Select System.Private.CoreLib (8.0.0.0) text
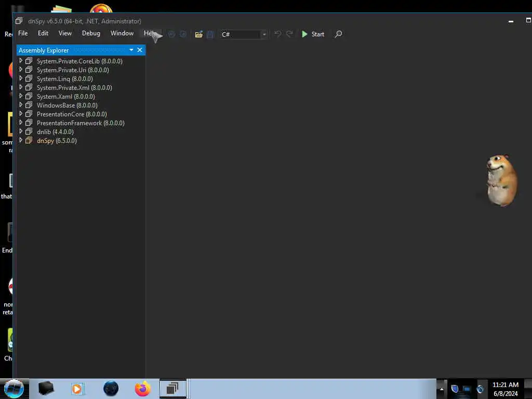 [79, 61]
